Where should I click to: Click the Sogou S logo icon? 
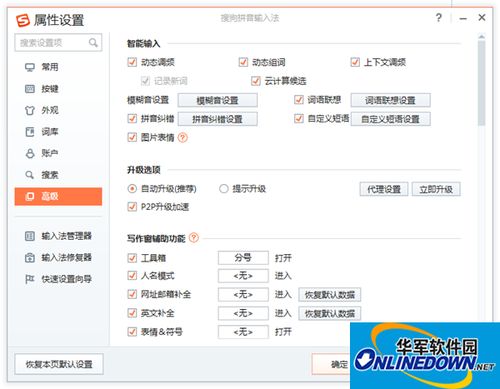coord(23,20)
